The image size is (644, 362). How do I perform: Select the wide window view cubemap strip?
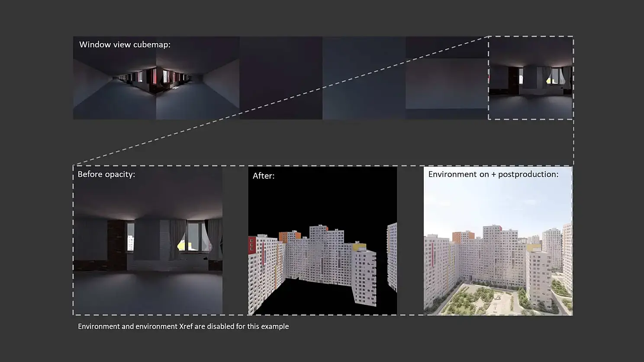(323, 78)
